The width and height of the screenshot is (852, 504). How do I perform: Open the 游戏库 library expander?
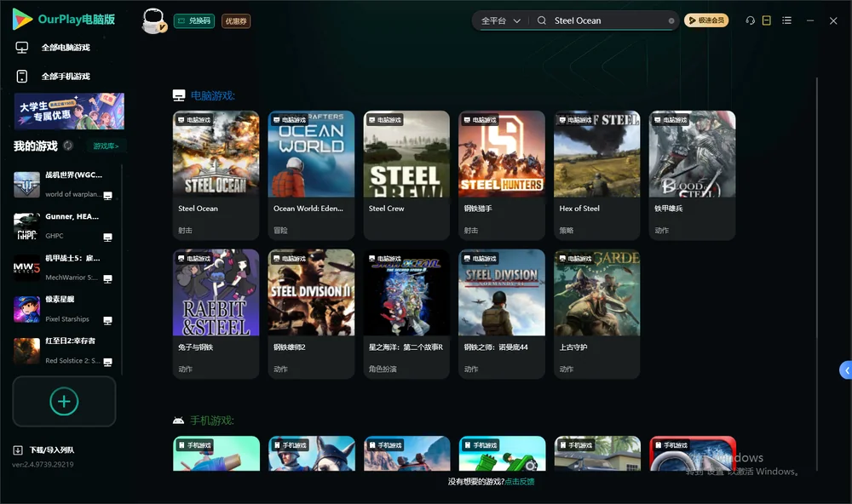click(x=106, y=146)
